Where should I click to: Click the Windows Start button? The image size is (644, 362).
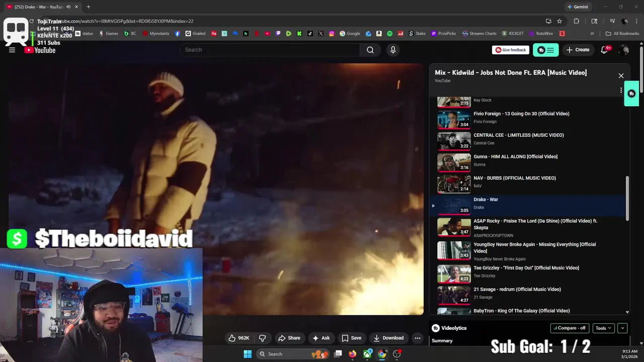(248, 354)
